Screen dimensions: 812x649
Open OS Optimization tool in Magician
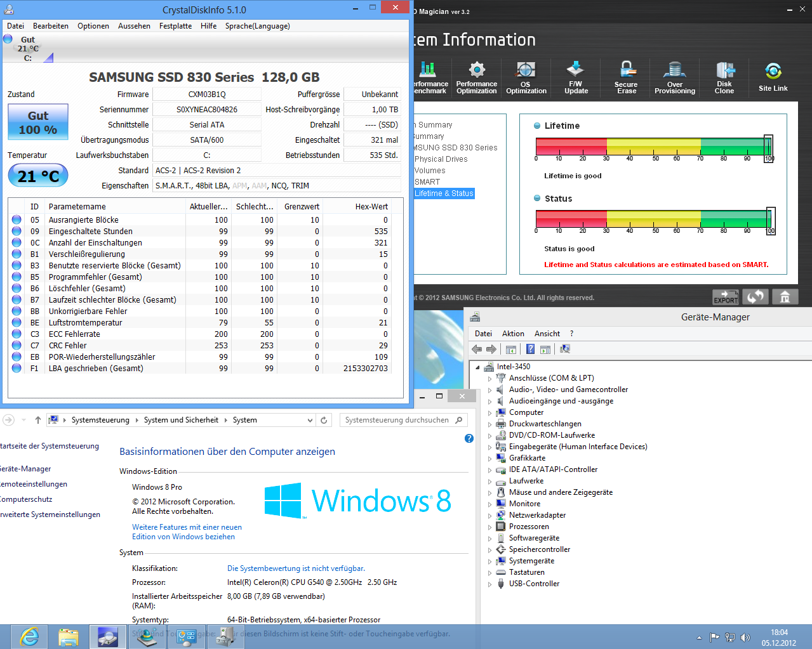point(526,77)
